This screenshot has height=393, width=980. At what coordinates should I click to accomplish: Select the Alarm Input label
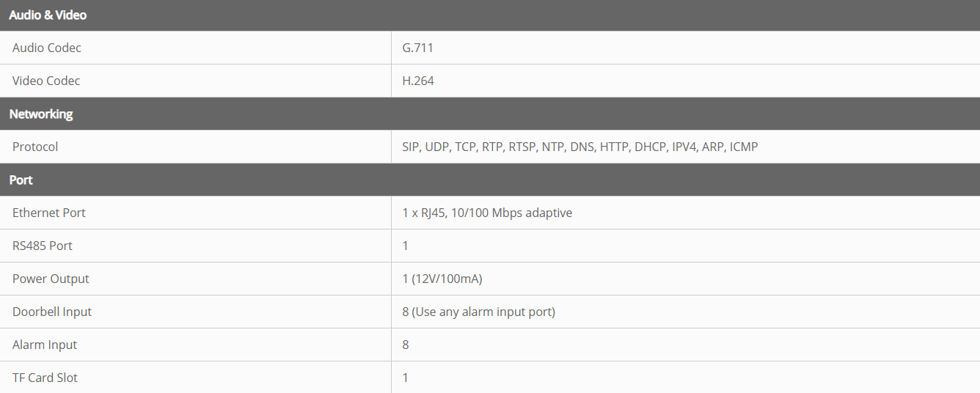[45, 345]
